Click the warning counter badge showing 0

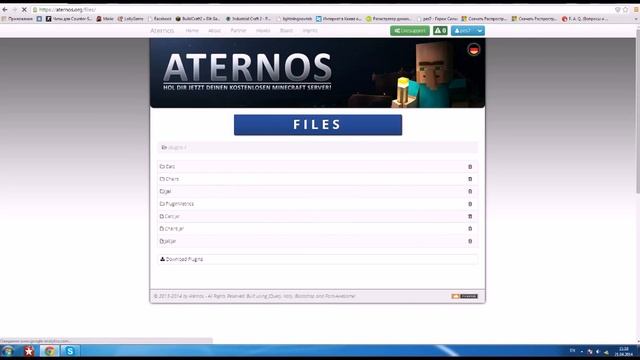[440, 31]
